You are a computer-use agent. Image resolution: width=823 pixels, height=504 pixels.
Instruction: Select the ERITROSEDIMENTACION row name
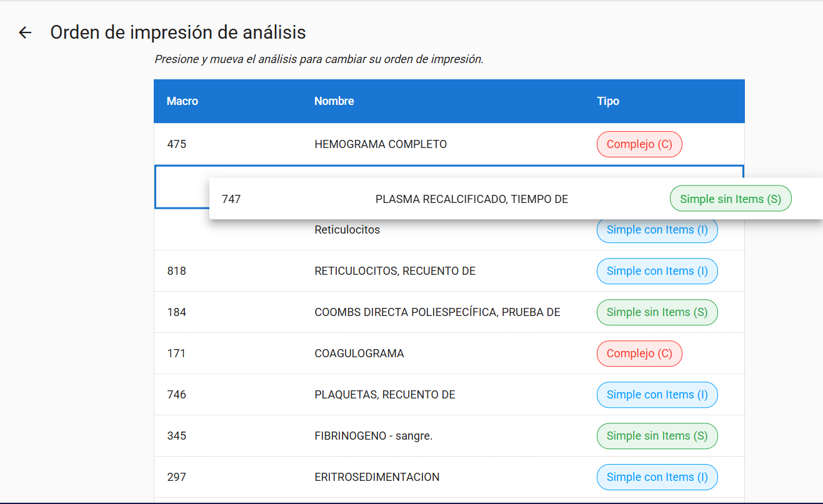coord(377,477)
